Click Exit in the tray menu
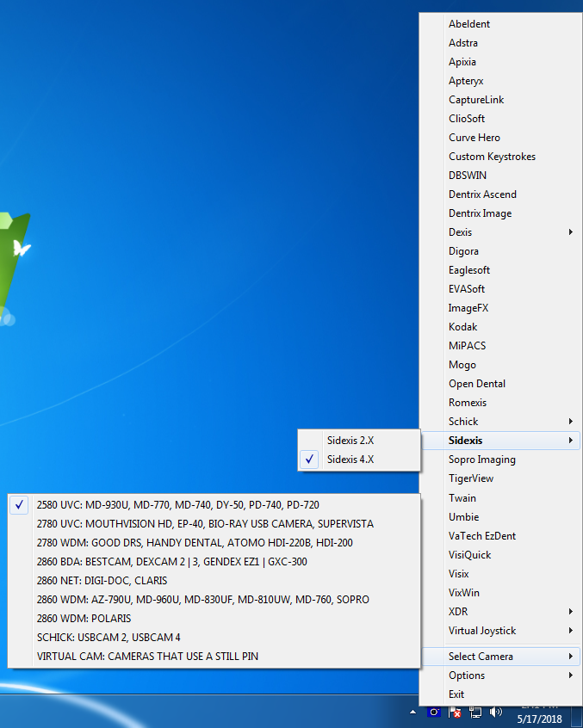583x728 pixels. [501, 694]
